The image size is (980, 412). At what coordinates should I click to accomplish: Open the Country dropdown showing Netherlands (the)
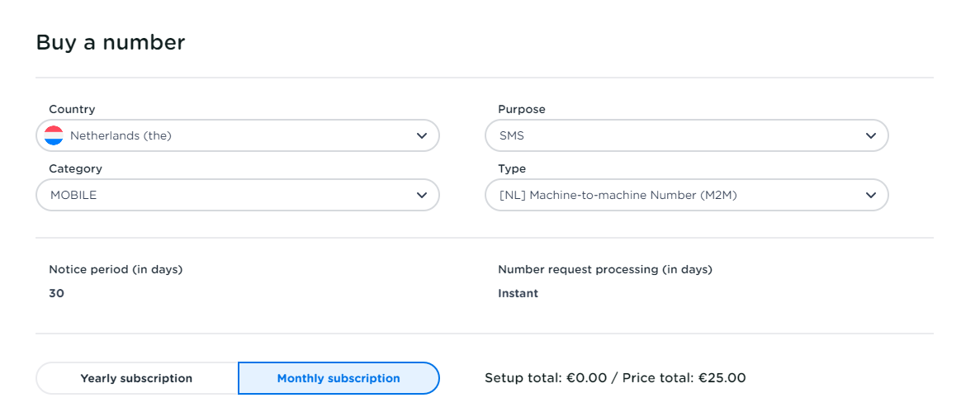click(x=238, y=135)
